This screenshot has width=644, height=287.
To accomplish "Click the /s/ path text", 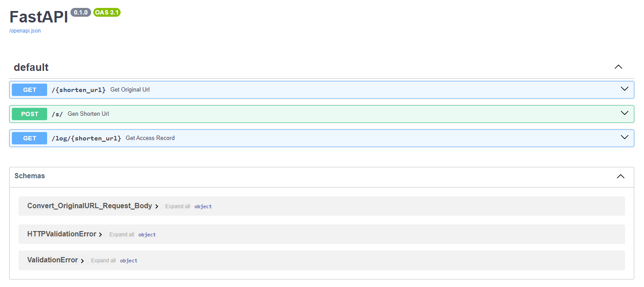I will 57,114.
